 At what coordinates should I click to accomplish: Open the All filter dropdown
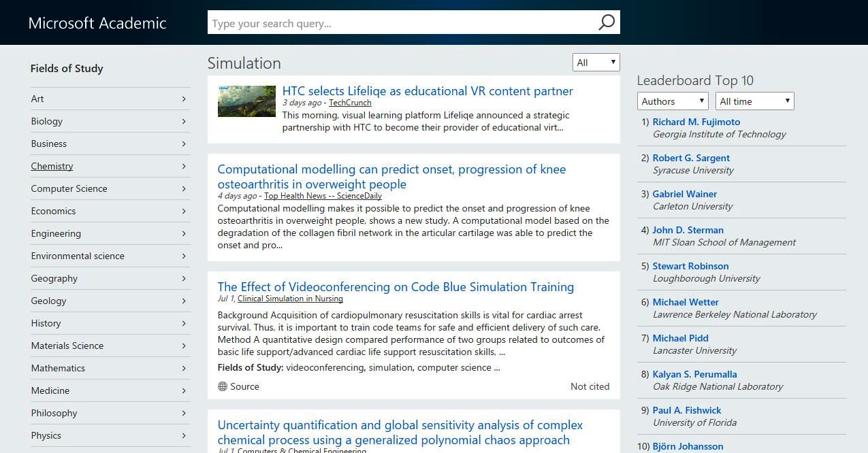pos(596,63)
